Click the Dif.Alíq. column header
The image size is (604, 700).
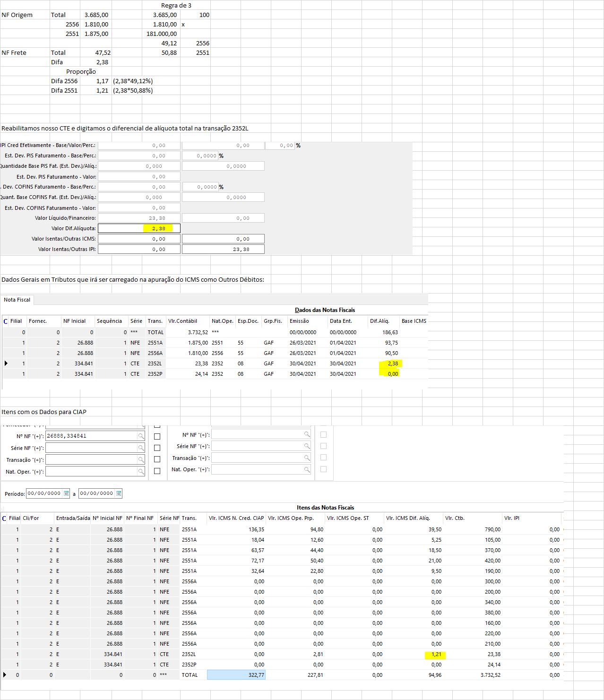point(380,321)
